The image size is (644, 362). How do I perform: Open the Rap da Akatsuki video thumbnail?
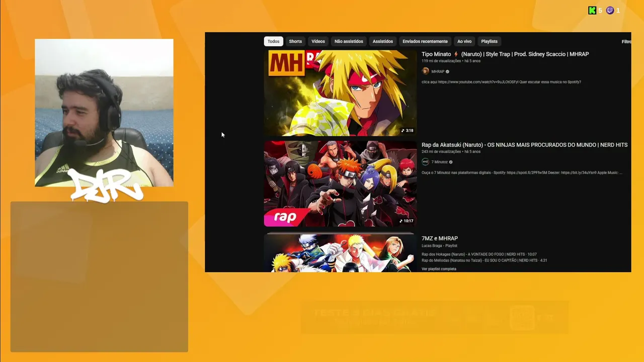pos(340,184)
